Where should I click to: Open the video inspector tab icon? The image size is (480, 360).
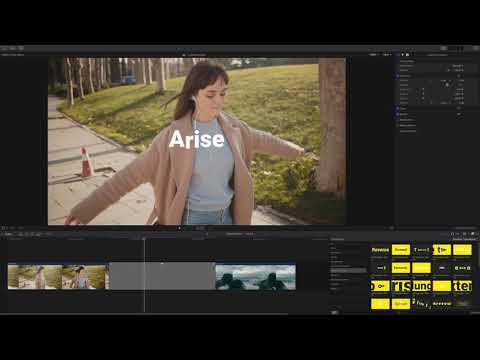[x=407, y=54]
